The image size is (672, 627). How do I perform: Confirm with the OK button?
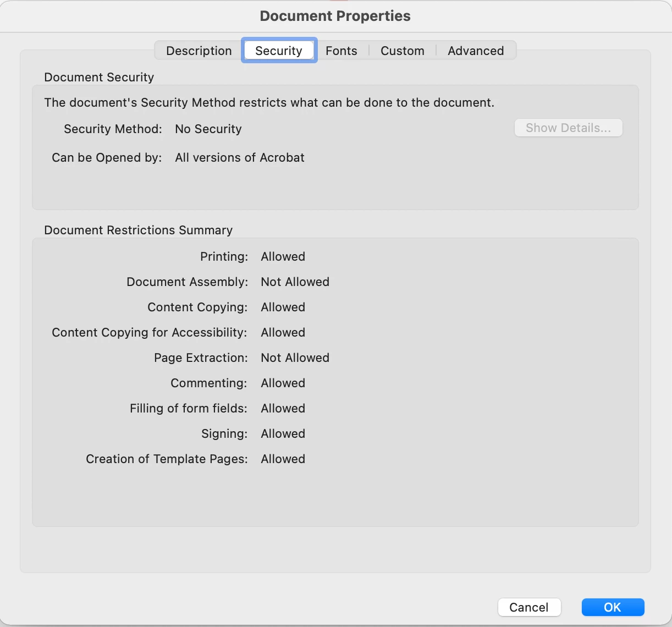click(613, 607)
